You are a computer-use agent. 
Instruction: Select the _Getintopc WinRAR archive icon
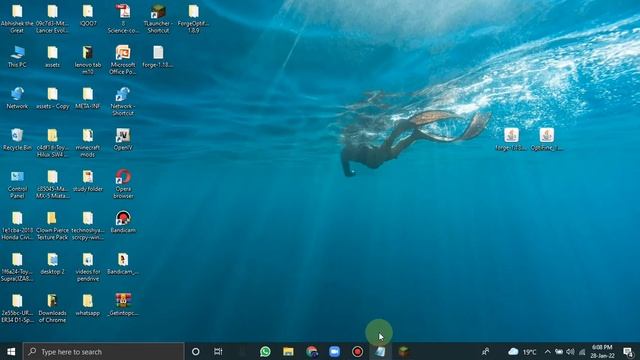(123, 304)
